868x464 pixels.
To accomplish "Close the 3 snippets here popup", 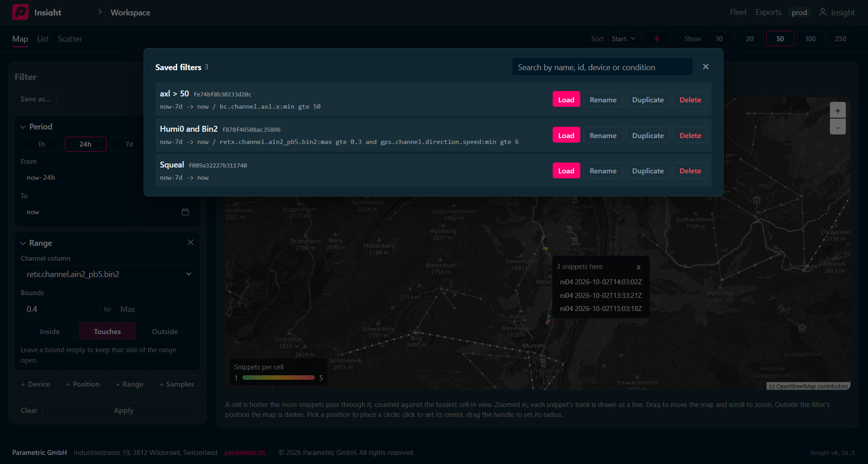I will tap(638, 267).
